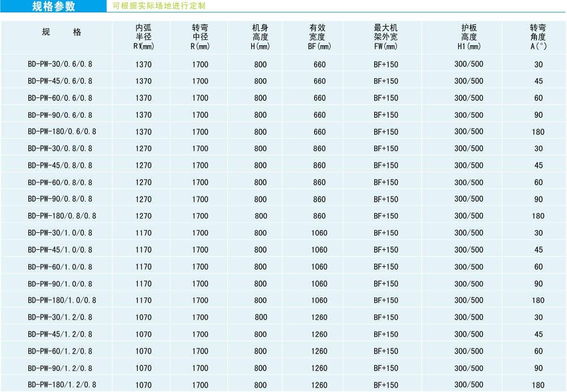Image resolution: width=567 pixels, height=392 pixels.
Task: Click the 规格参数 header title
Action: [x=53, y=6]
